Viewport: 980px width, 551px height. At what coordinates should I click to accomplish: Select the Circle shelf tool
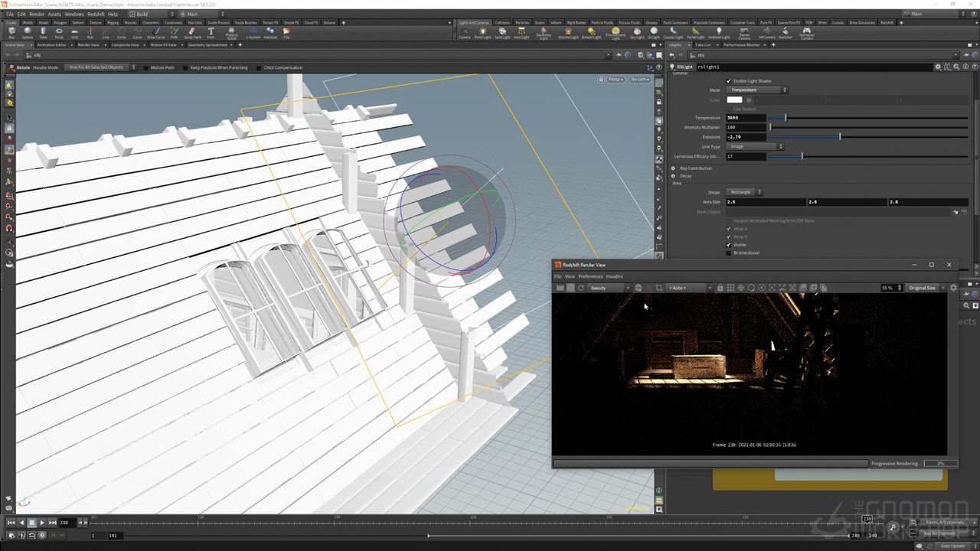click(122, 33)
